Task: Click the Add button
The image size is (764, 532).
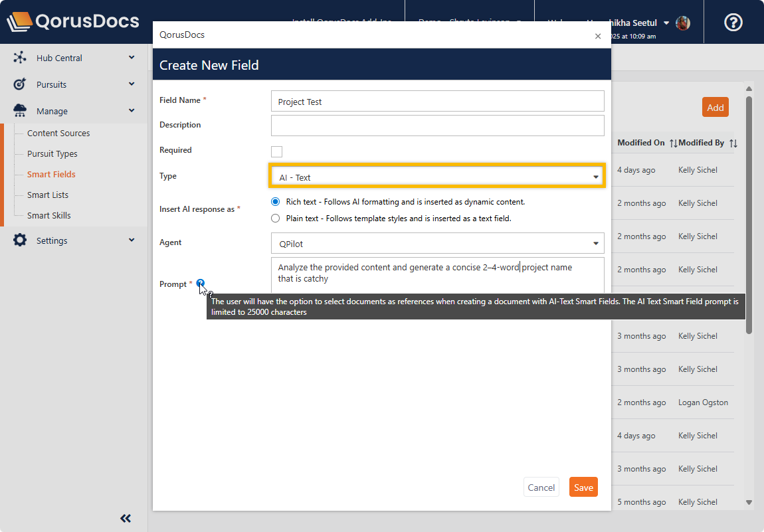Action: [x=716, y=107]
